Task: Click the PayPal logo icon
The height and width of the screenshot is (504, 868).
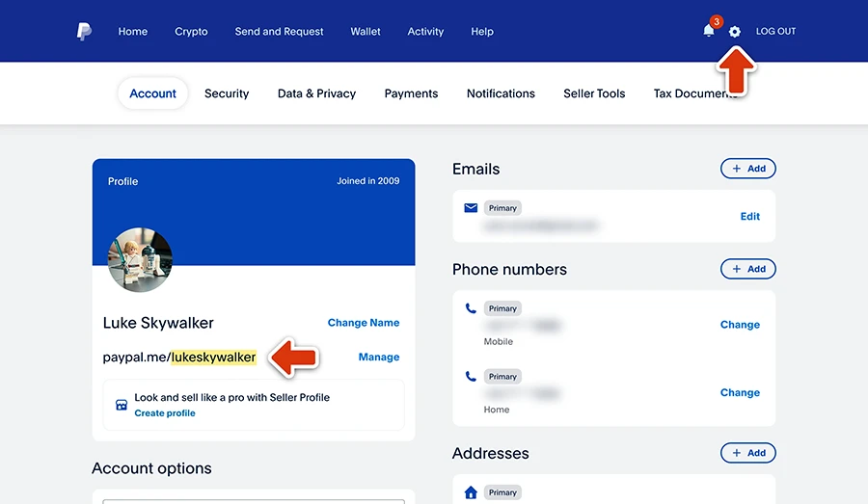Action: pyautogui.click(x=84, y=32)
